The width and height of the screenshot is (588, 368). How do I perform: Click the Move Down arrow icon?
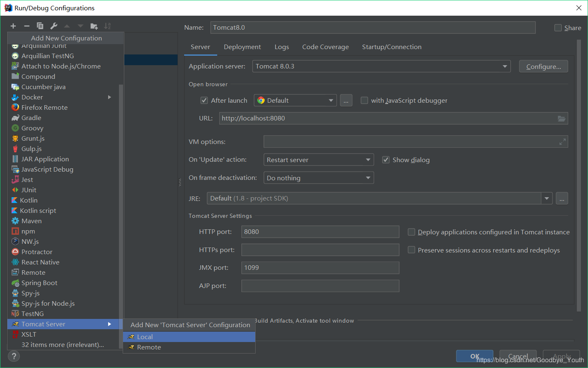pos(81,26)
